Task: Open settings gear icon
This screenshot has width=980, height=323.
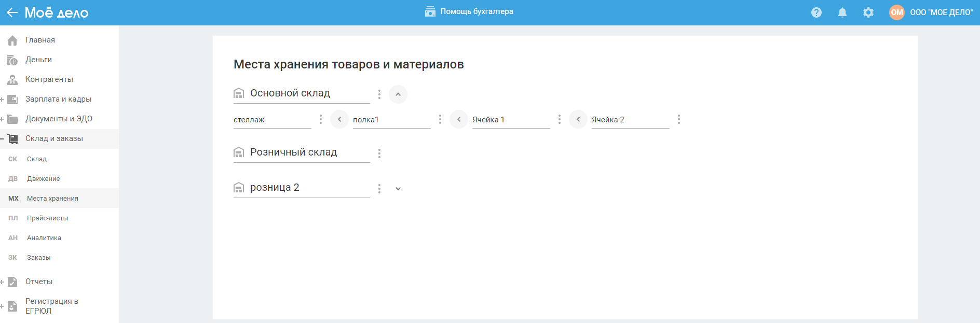Action: (868, 12)
